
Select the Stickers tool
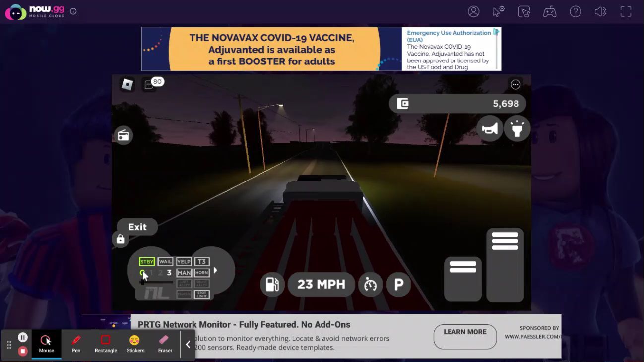(x=135, y=344)
